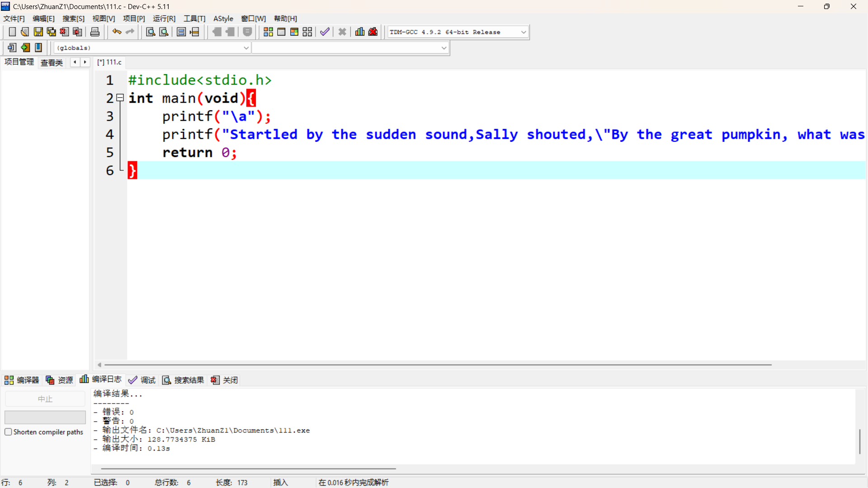
Task: Click the find magnifier toolbar icon
Action: (x=151, y=32)
